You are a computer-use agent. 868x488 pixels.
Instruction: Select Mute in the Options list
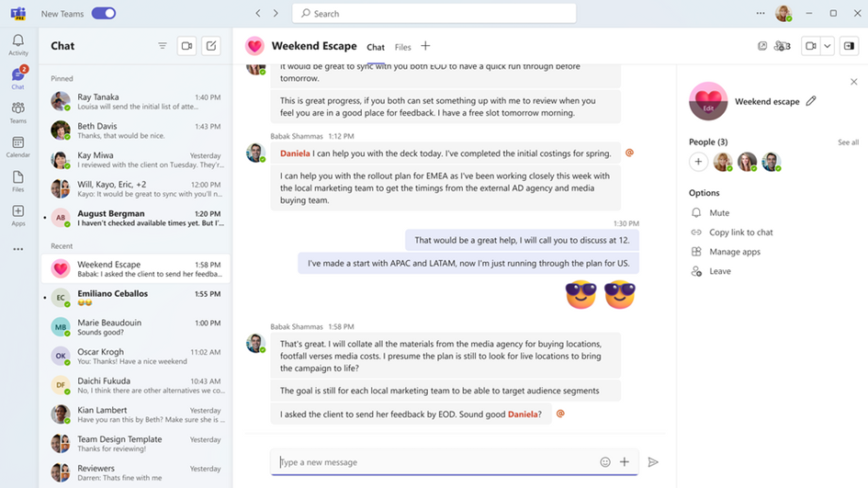pos(719,212)
